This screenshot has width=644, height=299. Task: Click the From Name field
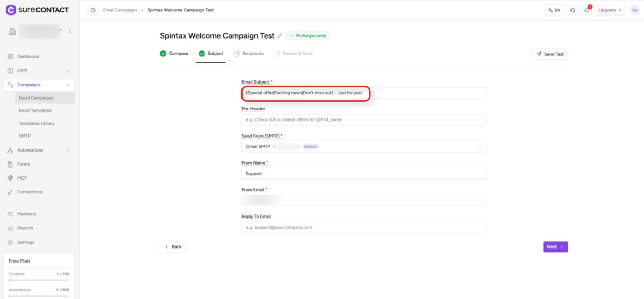364,174
